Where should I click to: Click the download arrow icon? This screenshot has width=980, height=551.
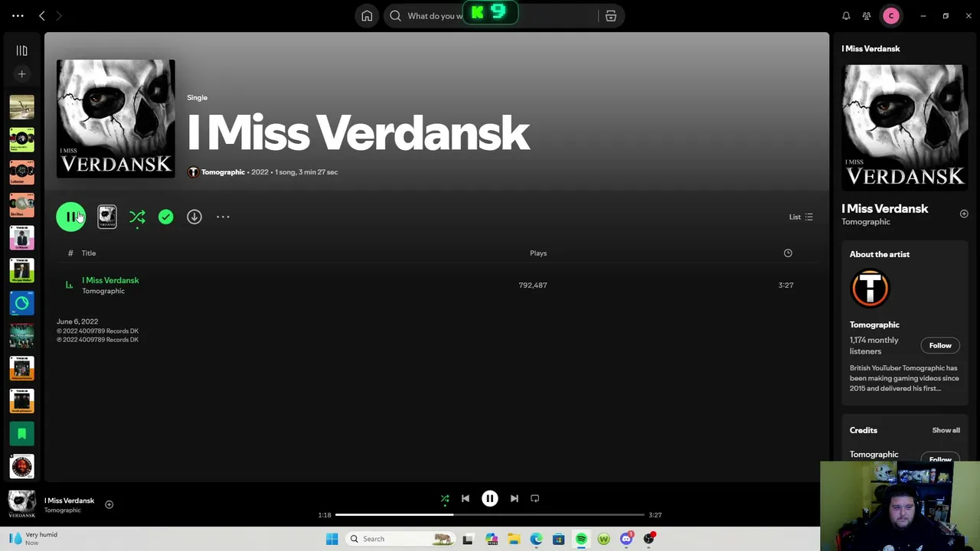[x=194, y=217]
